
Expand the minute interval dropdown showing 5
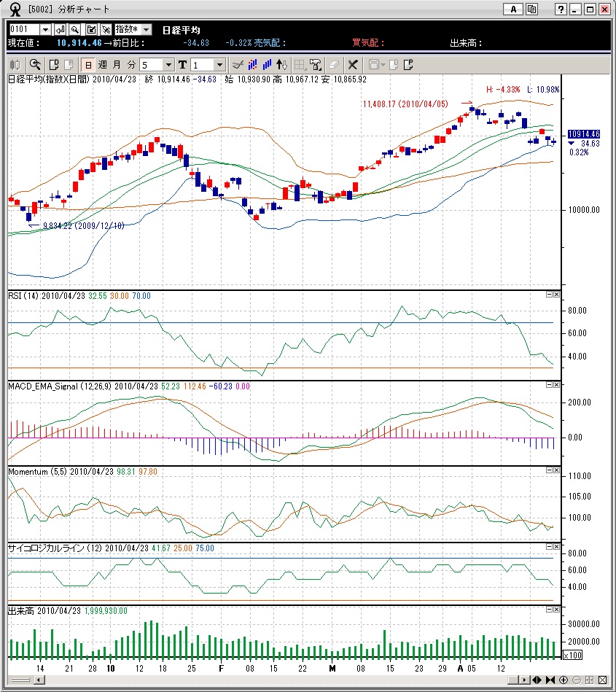(x=168, y=65)
